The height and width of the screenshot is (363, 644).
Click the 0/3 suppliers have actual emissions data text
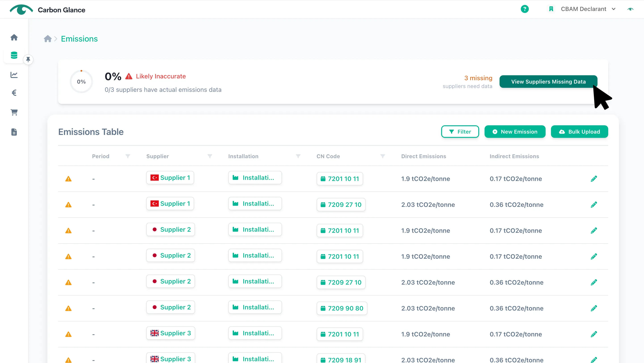pos(163,90)
